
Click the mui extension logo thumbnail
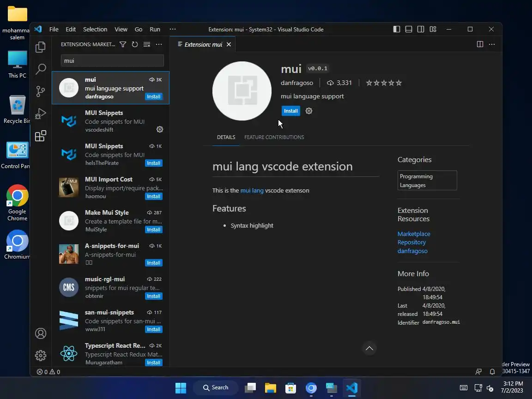coord(242,91)
